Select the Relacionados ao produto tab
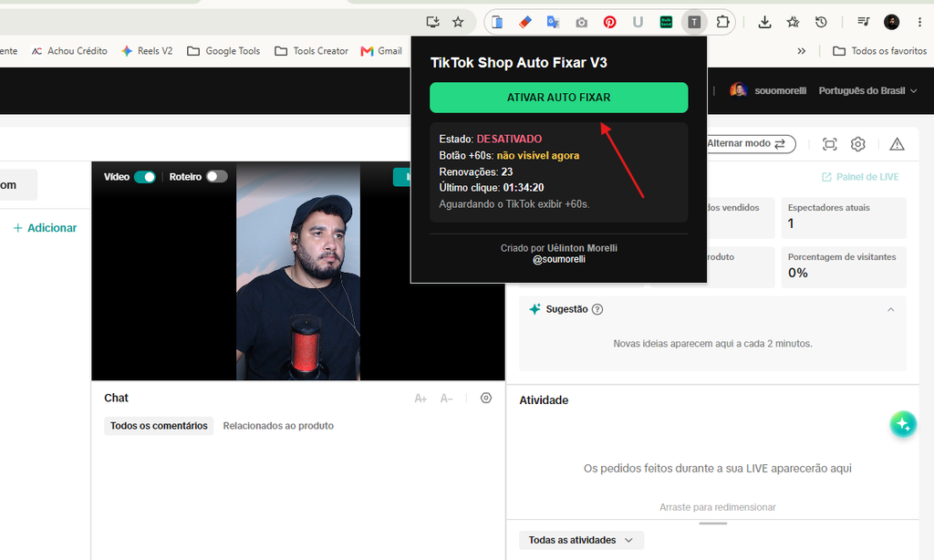Screen dimensions: 934x560 click(x=278, y=425)
